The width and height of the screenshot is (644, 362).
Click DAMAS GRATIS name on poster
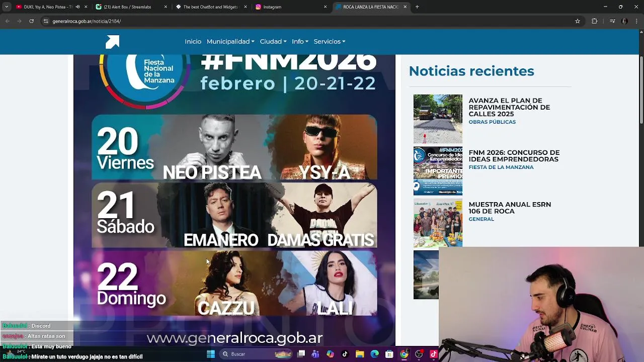pos(320,240)
